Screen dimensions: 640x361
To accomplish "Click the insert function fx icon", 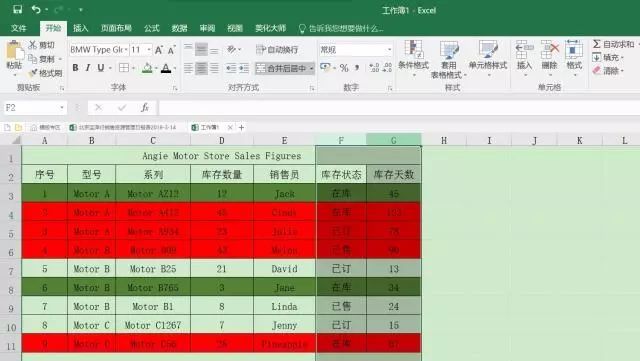I will pyautogui.click(x=144, y=108).
